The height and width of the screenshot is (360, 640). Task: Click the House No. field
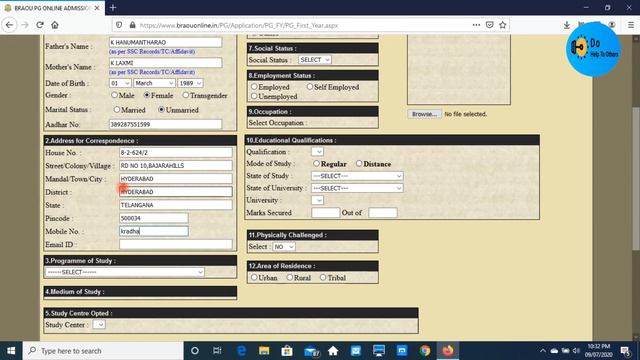[x=176, y=152]
